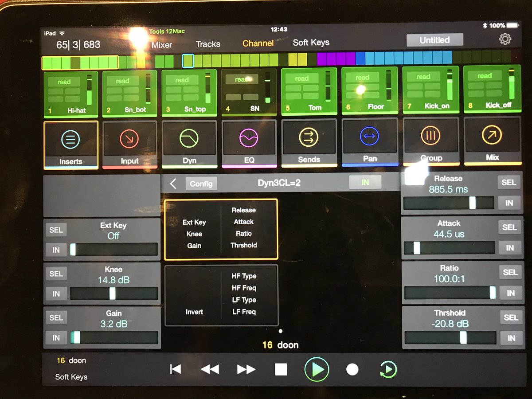The image size is (532, 399).
Task: Adjust the Release slider
Action: 449,203
